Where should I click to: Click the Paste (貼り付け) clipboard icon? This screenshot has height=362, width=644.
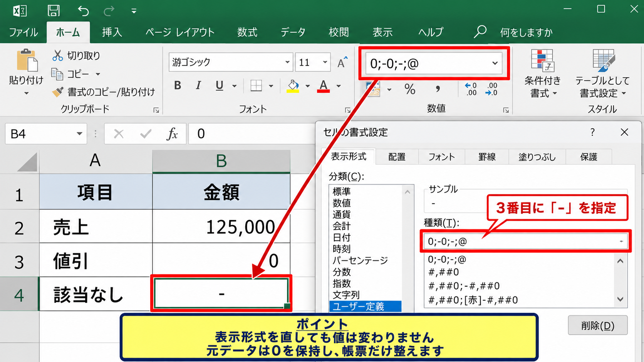tap(27, 60)
